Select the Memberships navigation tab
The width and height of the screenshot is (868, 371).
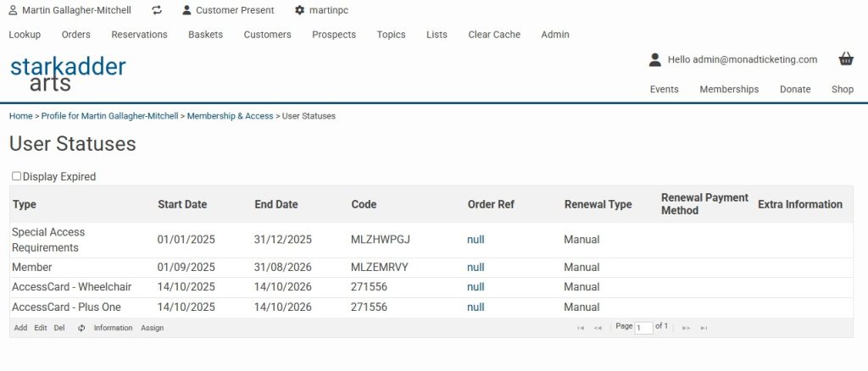729,89
